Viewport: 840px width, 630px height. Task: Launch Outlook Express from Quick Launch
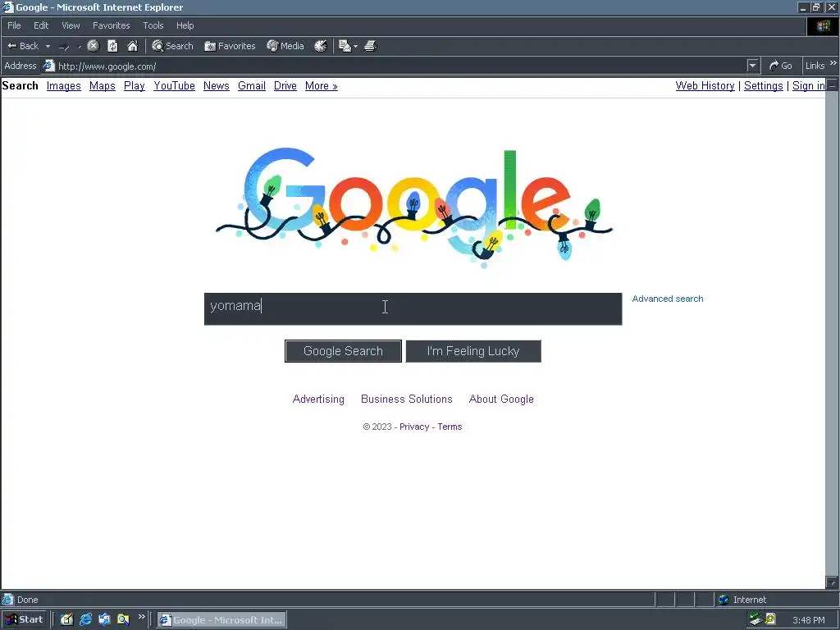click(104, 620)
